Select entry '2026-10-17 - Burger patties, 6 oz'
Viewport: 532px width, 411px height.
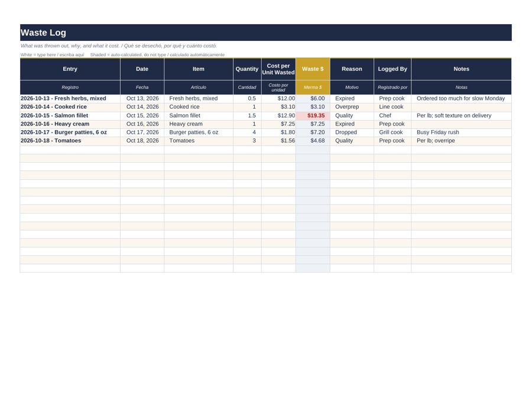(70, 132)
